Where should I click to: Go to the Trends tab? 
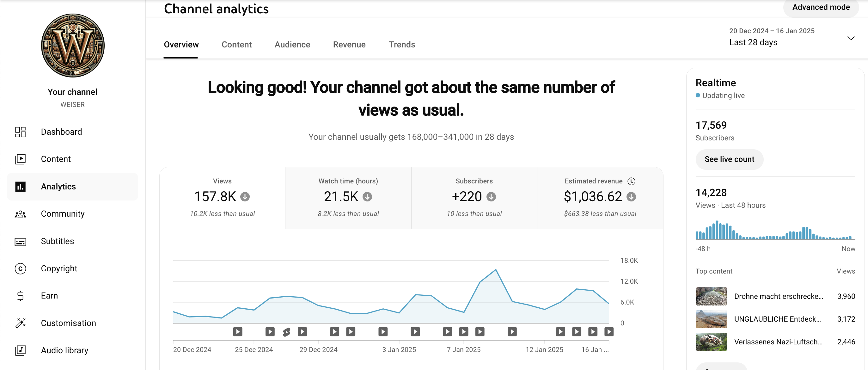[402, 45]
